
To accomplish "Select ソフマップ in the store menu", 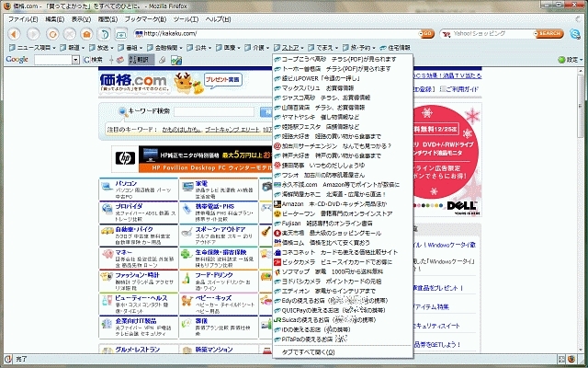I will [x=343, y=271].
